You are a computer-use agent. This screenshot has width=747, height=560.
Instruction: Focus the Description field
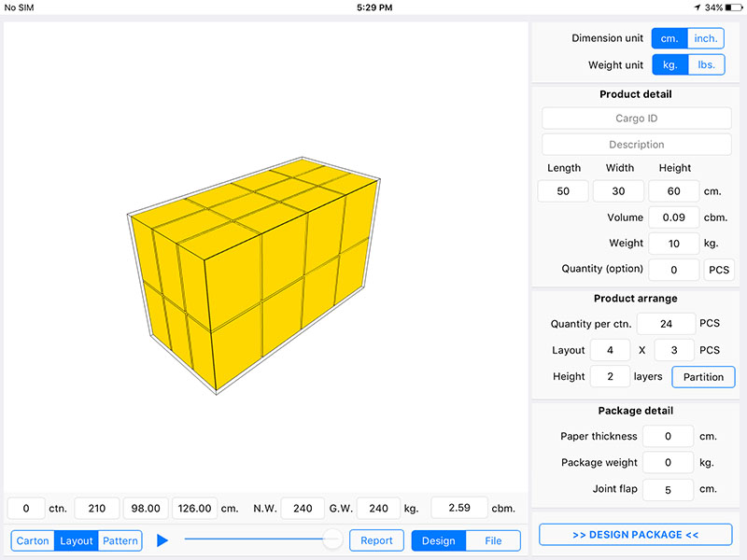[x=637, y=145]
